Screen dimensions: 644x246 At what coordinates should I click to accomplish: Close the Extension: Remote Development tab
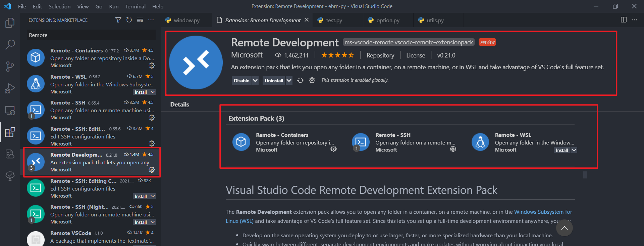click(307, 20)
